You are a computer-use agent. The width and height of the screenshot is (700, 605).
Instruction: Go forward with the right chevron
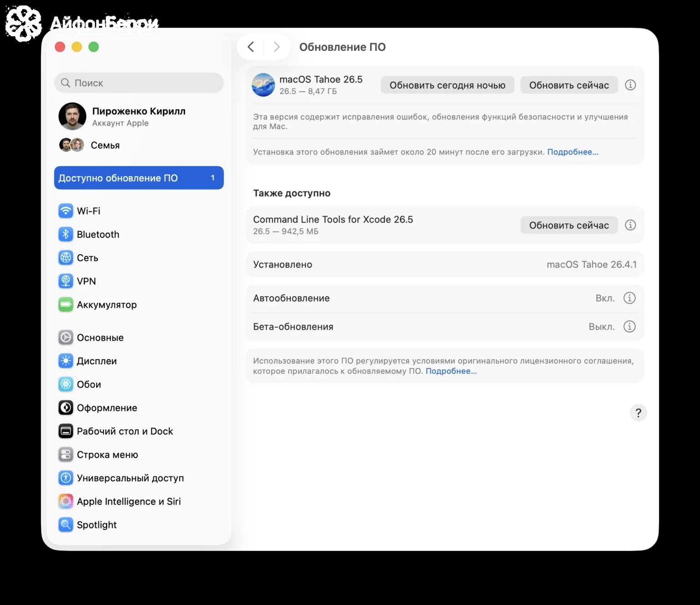click(x=277, y=47)
